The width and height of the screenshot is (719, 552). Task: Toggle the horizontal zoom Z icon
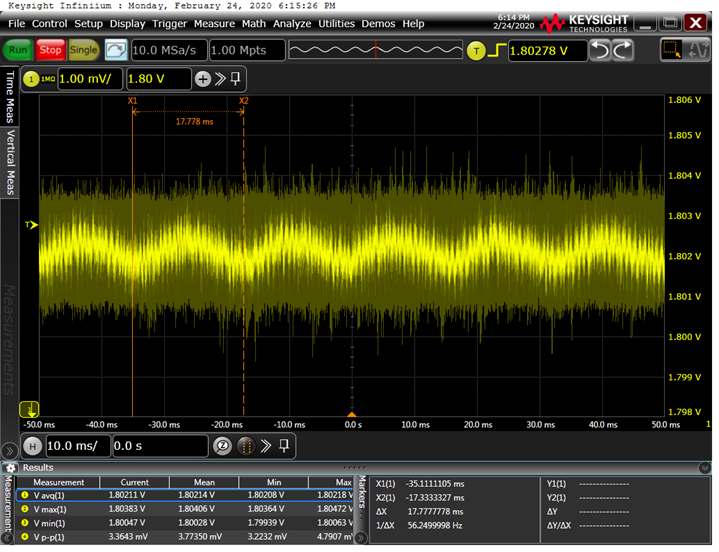(x=223, y=446)
